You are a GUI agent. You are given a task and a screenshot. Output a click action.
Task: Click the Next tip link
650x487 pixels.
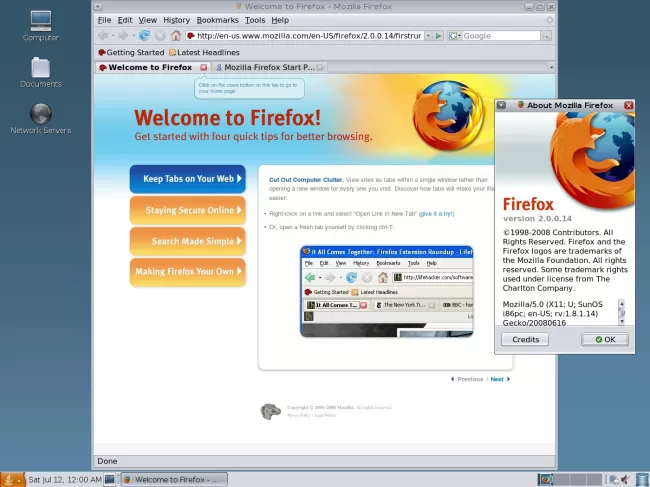(x=500, y=379)
